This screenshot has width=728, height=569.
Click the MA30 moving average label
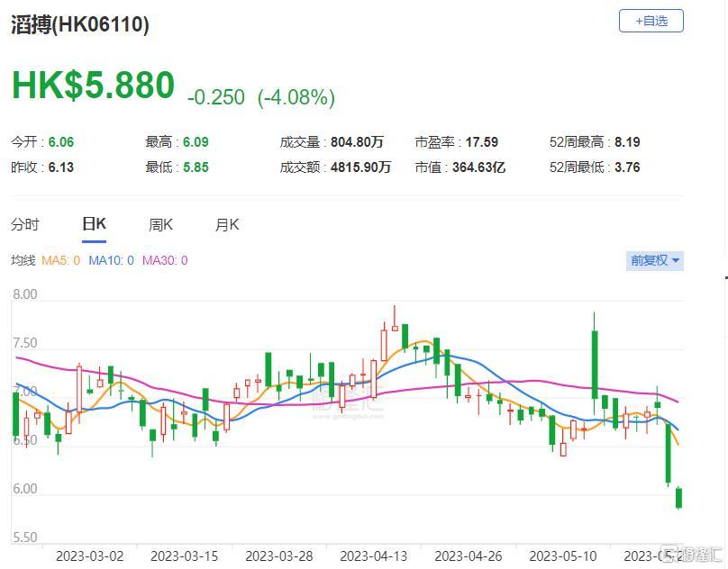point(165,260)
